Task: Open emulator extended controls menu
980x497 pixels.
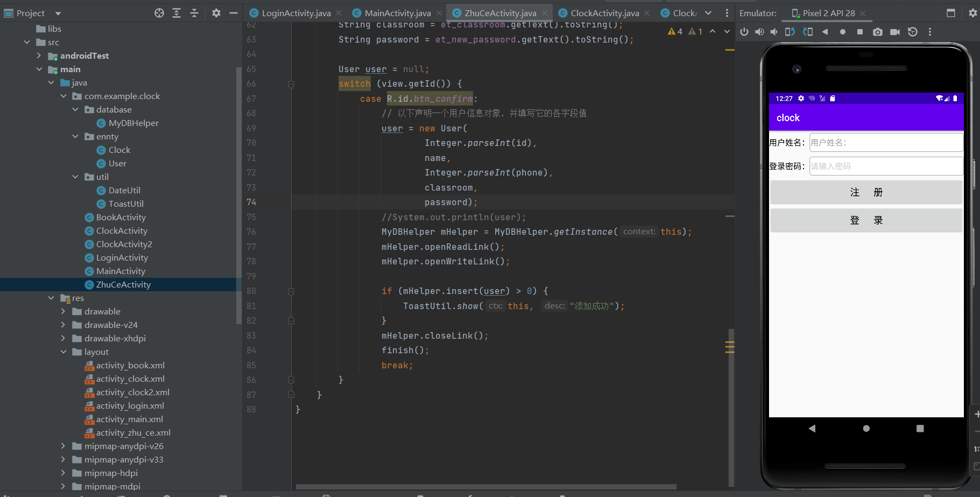Action: pyautogui.click(x=930, y=32)
